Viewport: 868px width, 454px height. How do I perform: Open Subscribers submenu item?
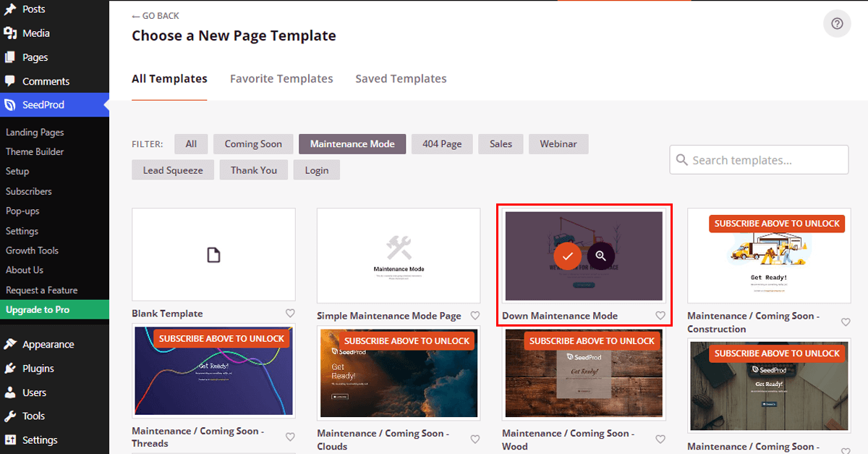[x=29, y=192]
